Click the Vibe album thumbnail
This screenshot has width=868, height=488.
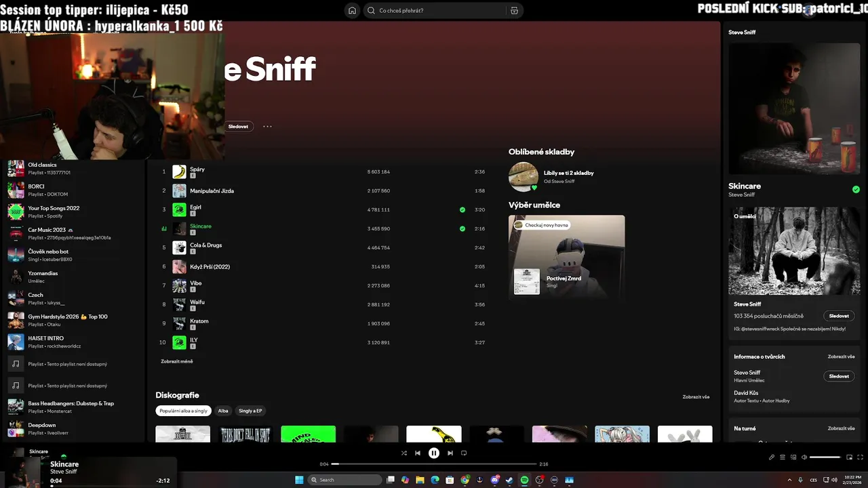[179, 285]
